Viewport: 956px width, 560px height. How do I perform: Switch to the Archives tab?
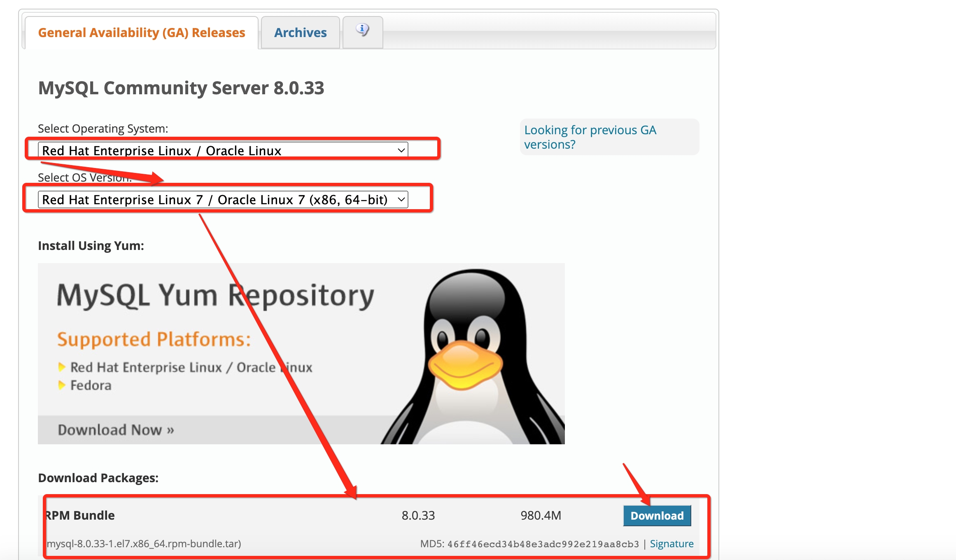pos(300,32)
